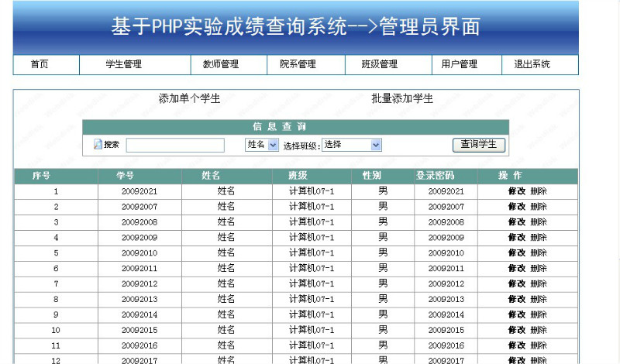Click 序号 cell 10

pos(56,330)
